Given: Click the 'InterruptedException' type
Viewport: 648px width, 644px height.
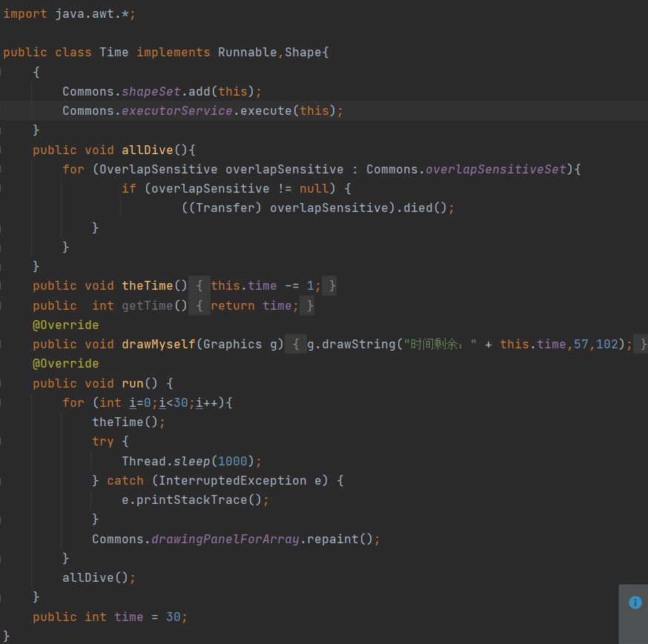Looking at the screenshot, I should pyautogui.click(x=232, y=481).
